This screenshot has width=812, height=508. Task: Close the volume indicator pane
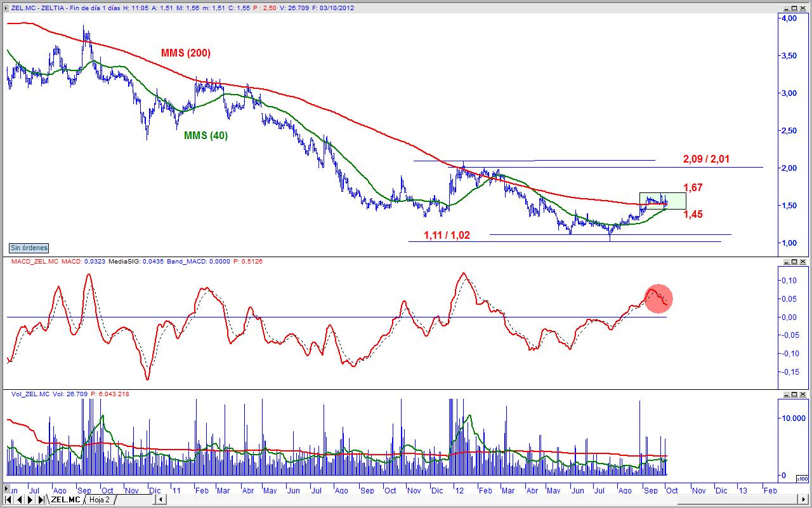coord(802,394)
